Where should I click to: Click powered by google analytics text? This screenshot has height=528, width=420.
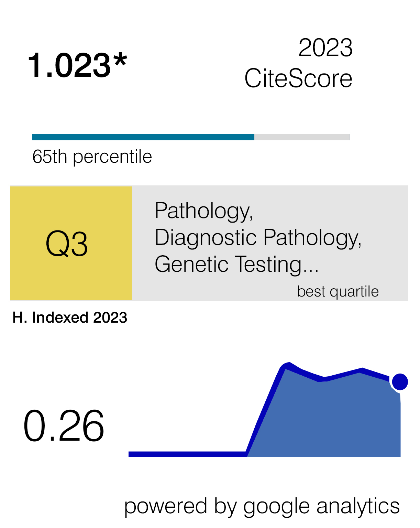coord(262,506)
